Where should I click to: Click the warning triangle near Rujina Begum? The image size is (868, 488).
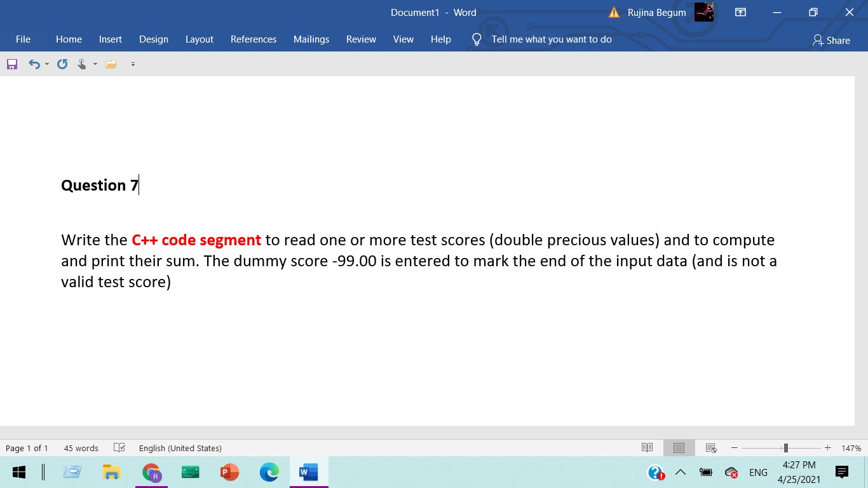point(613,11)
